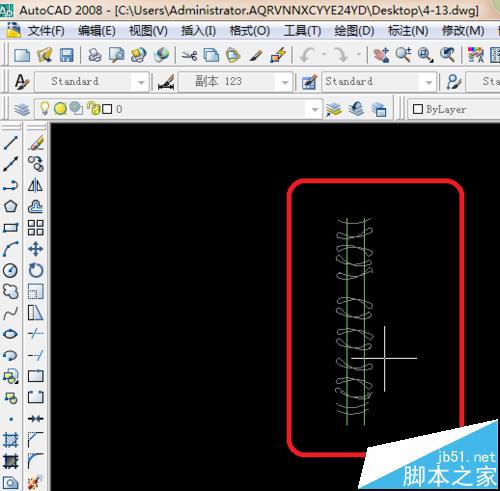The image size is (500, 491).
Task: Select the Polyline tool
Action: tap(11, 185)
